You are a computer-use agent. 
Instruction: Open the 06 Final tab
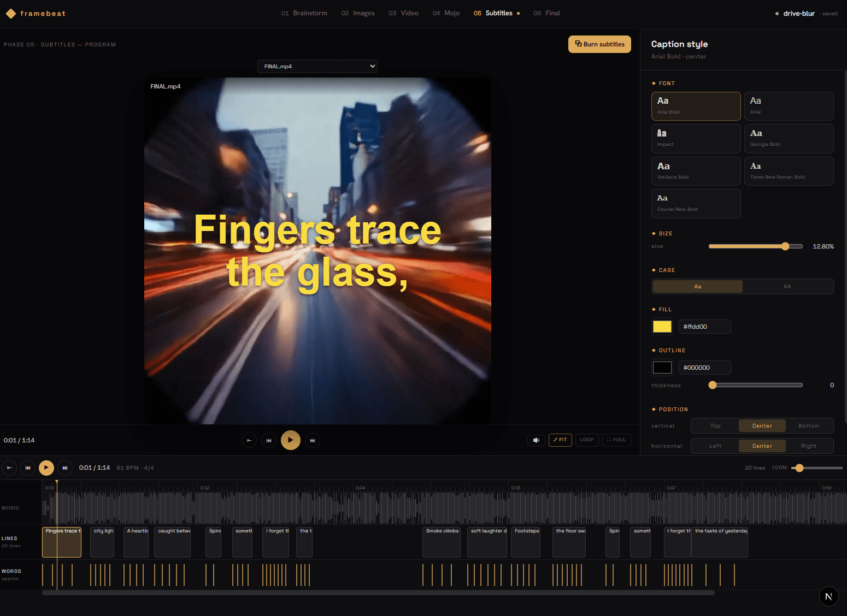coord(546,13)
